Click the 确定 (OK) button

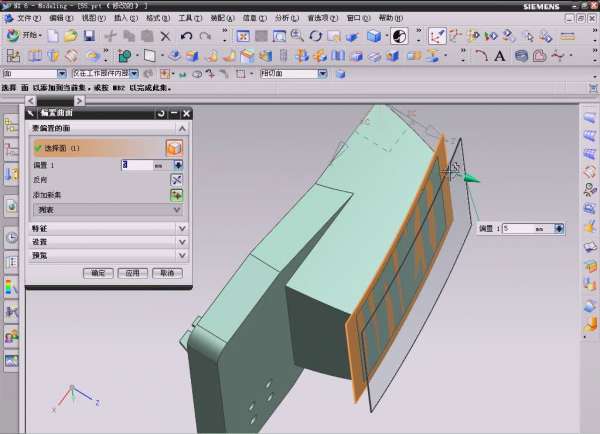(x=99, y=272)
